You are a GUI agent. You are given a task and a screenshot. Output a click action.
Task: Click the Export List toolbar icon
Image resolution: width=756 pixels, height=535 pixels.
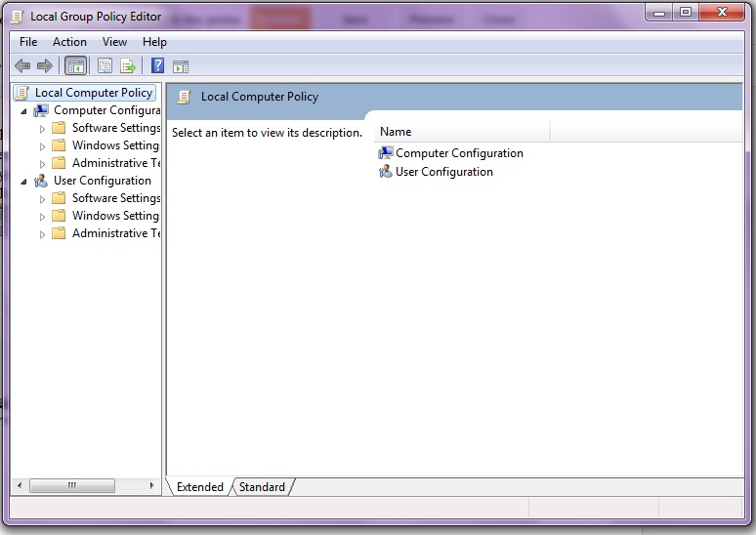(x=128, y=65)
